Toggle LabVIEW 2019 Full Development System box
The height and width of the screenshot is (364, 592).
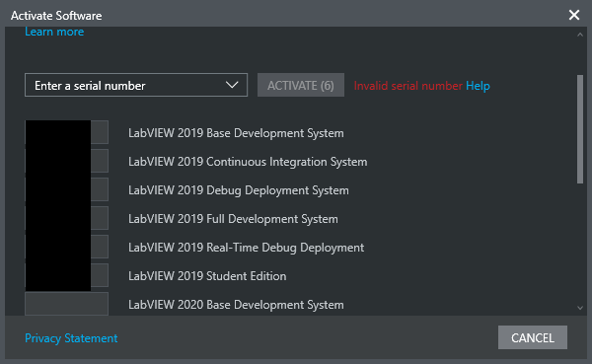pos(66,218)
